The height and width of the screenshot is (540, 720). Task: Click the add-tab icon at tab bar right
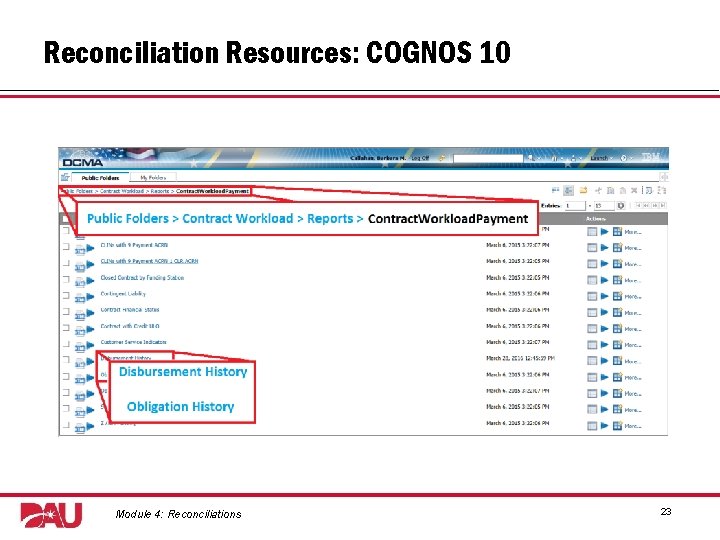coord(664,177)
